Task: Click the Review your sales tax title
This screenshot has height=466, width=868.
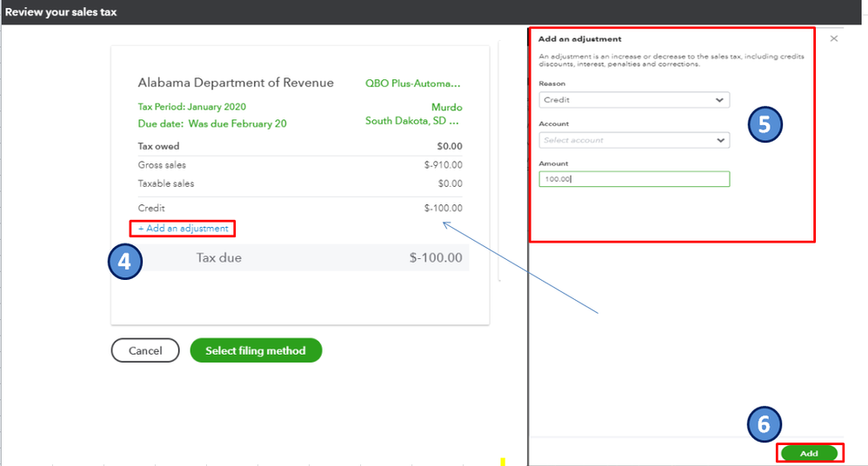Action: click(61, 12)
